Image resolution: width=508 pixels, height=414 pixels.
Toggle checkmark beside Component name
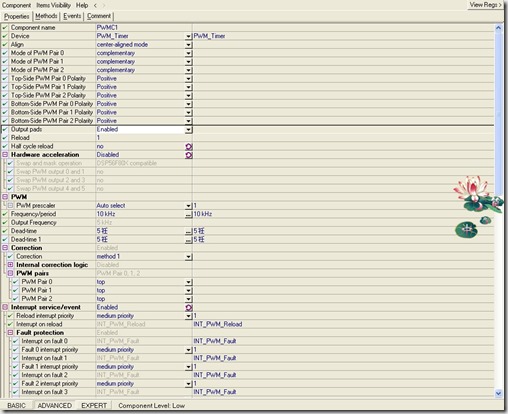5,28
